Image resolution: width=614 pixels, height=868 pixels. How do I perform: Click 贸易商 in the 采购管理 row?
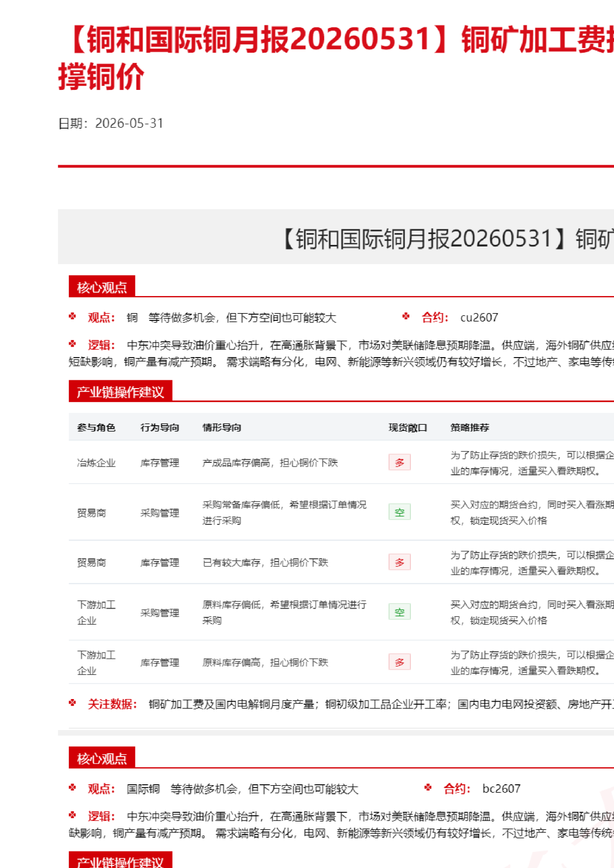(x=91, y=513)
